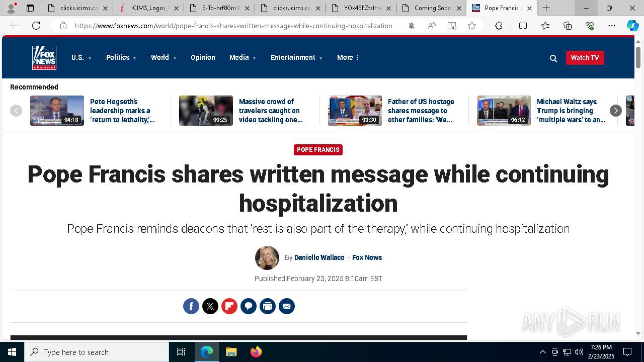Open the Edge profile icon
Viewport: 644px width, 362px height.
coord(11,8)
